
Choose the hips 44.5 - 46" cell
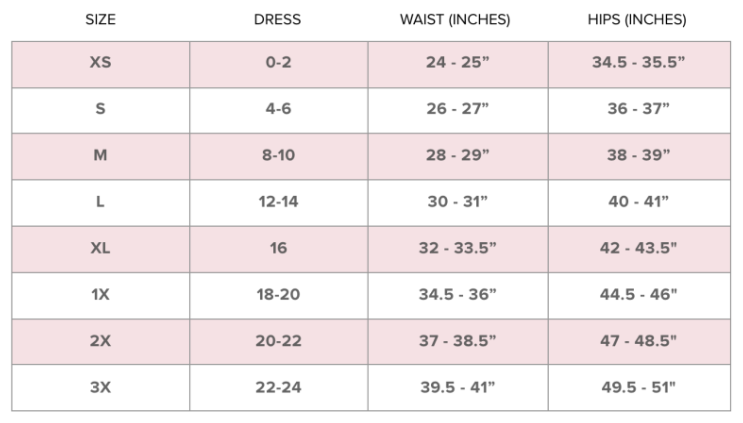(x=638, y=294)
